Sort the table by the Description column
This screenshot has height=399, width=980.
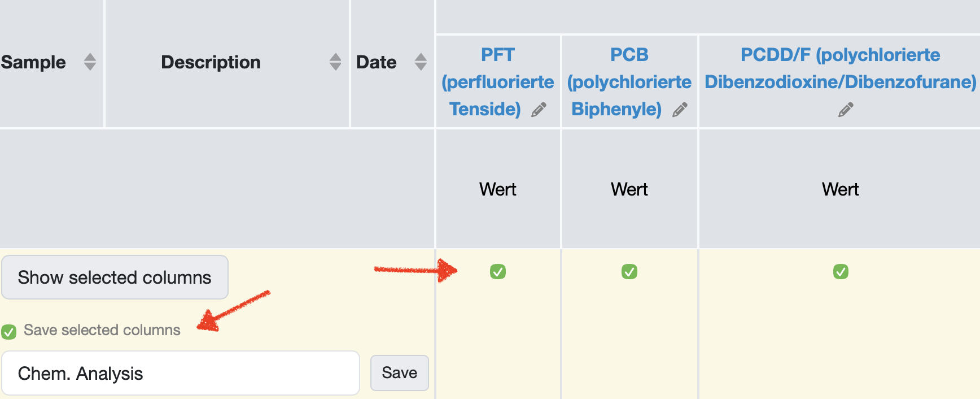click(335, 62)
